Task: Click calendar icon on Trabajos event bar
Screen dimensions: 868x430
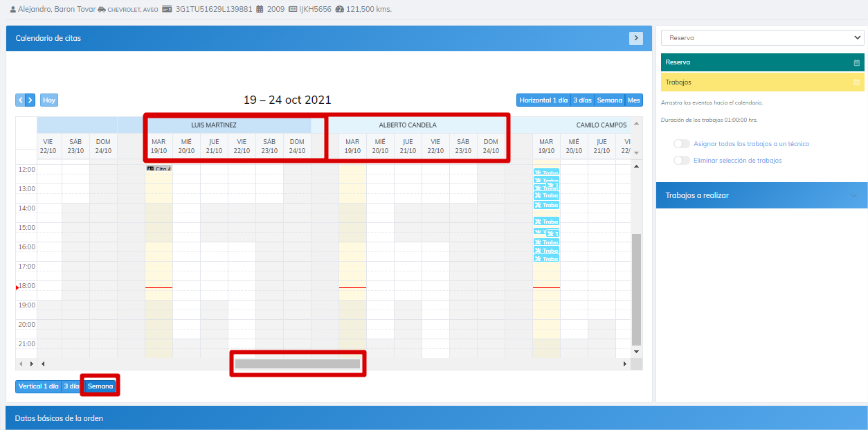Action: [856, 82]
